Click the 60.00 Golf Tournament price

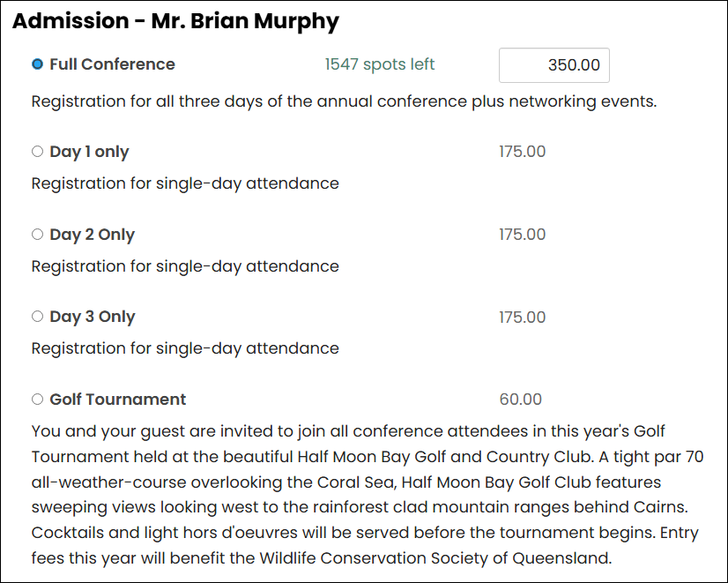(x=521, y=399)
